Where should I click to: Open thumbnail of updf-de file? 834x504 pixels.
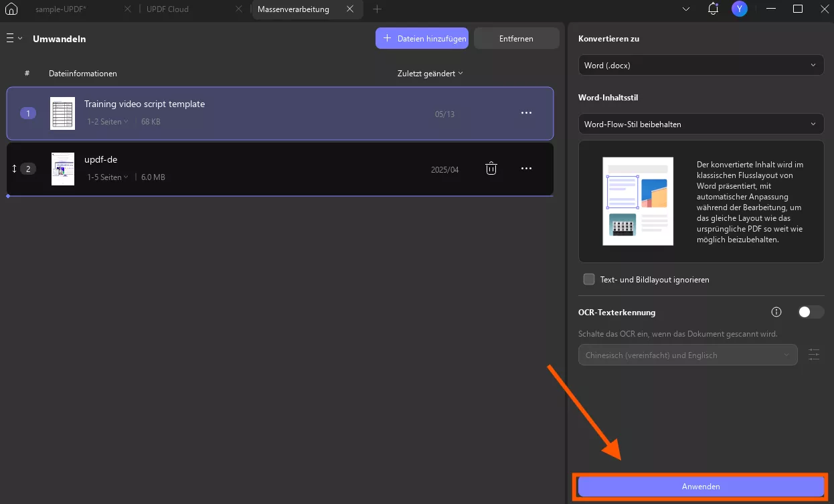pos(62,169)
